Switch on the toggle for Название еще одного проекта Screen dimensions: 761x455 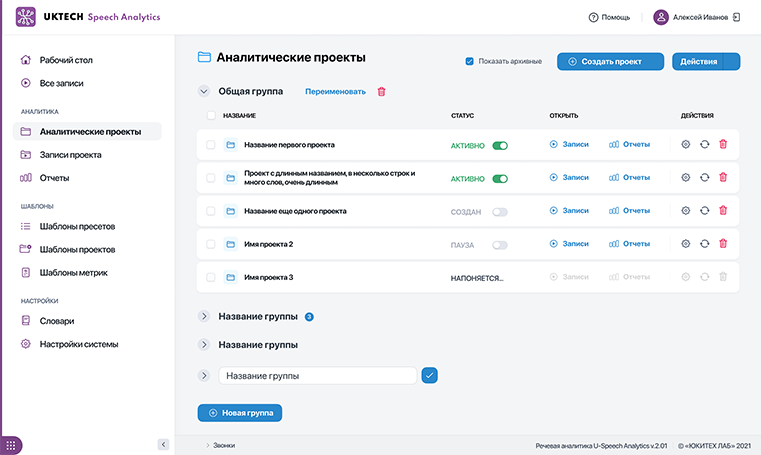click(500, 212)
